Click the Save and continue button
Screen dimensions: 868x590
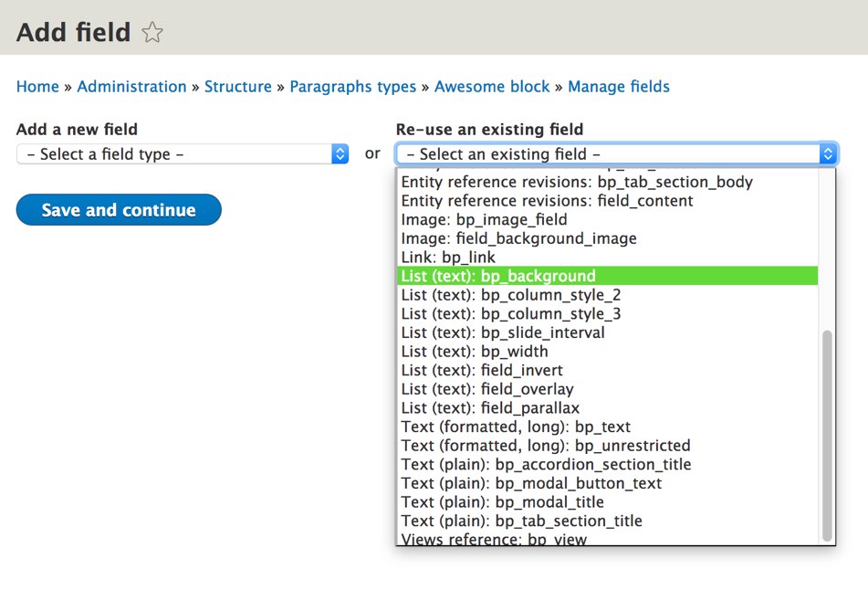119,210
